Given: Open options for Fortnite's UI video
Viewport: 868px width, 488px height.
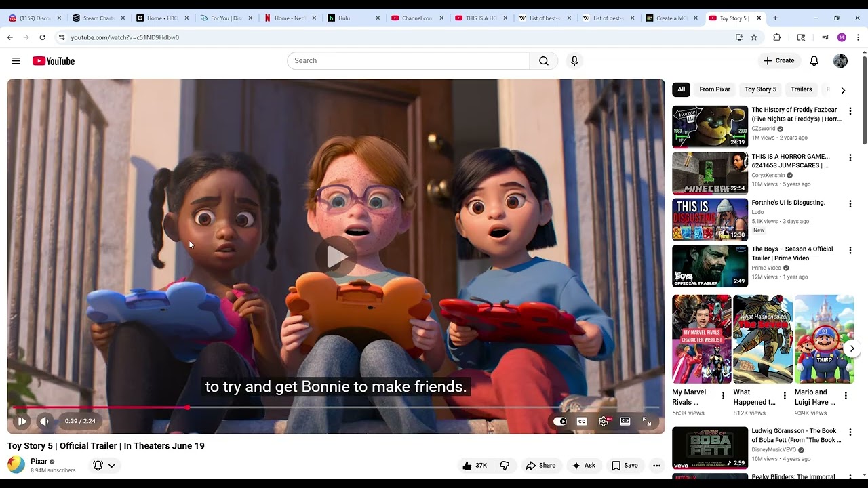Looking at the screenshot, I should [x=850, y=204].
